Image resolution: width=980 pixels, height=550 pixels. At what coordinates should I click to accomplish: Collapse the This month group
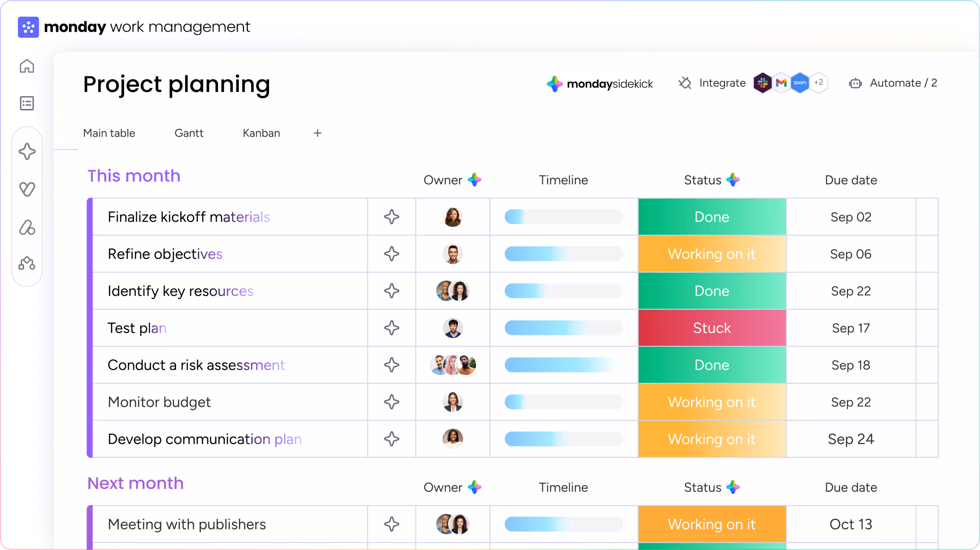click(x=134, y=176)
